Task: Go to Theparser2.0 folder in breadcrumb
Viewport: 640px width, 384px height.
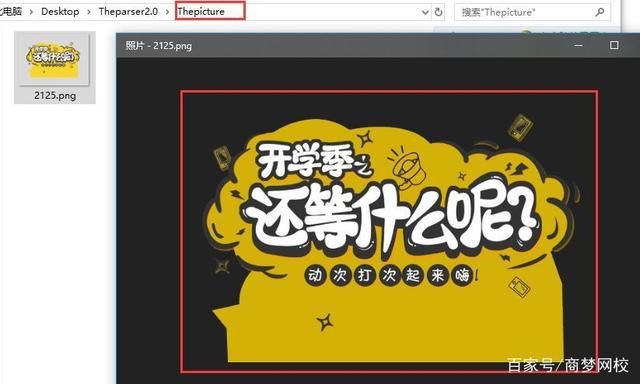Action: pyautogui.click(x=128, y=11)
